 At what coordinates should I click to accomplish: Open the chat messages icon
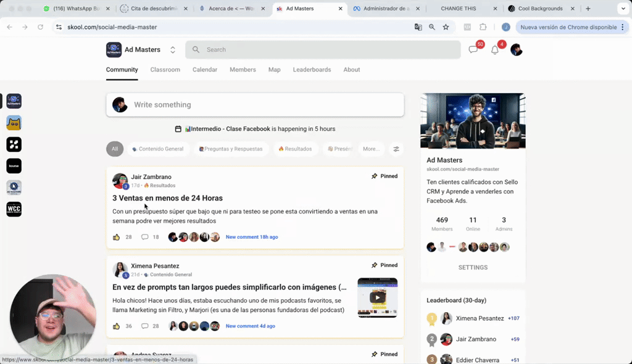(x=473, y=49)
